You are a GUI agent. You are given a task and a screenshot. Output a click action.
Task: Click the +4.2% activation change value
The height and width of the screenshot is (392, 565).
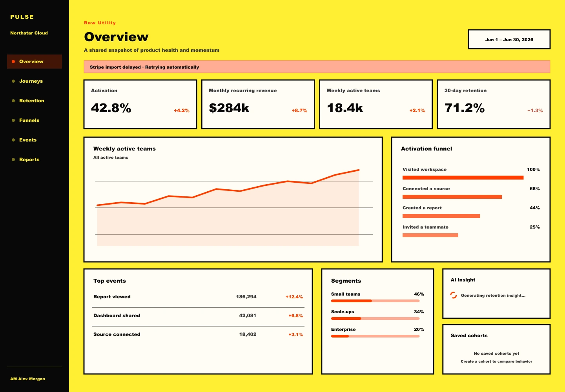pyautogui.click(x=182, y=111)
